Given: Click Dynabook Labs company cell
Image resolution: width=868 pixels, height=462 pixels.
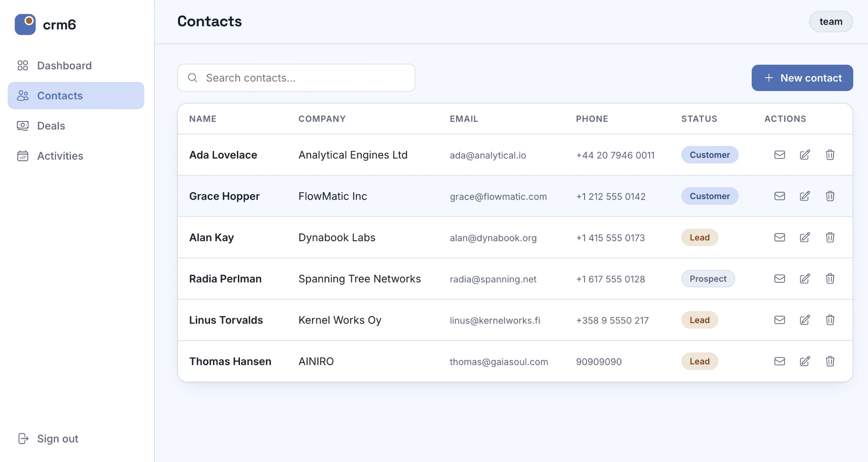Looking at the screenshot, I should coord(337,237).
